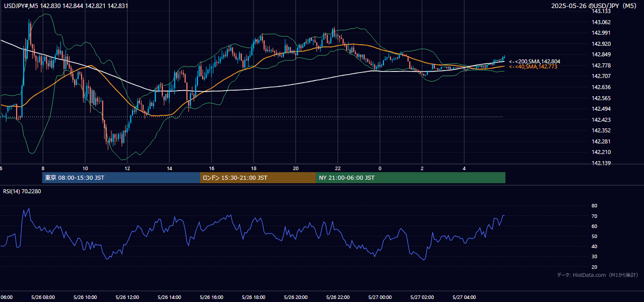Viewport: 644px width, 302px height.
Task: Click price level 142.920 on the axis
Action: [601, 44]
